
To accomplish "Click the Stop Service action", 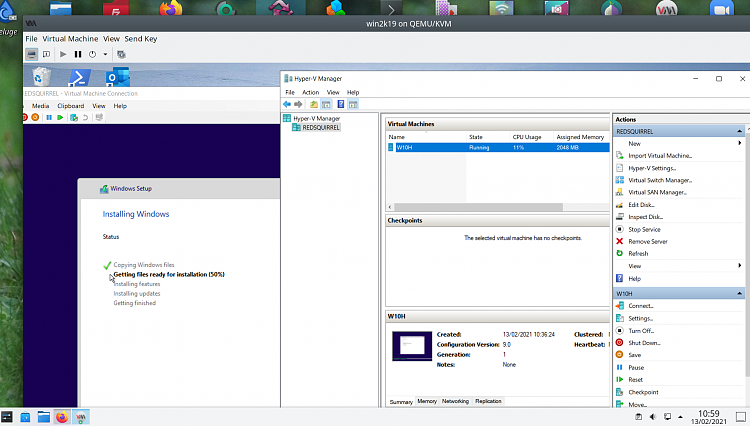I will pyautogui.click(x=644, y=229).
